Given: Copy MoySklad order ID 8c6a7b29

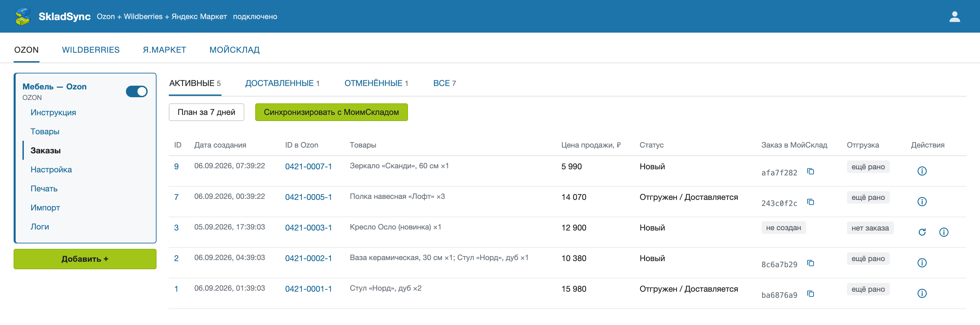Looking at the screenshot, I should [x=810, y=263].
